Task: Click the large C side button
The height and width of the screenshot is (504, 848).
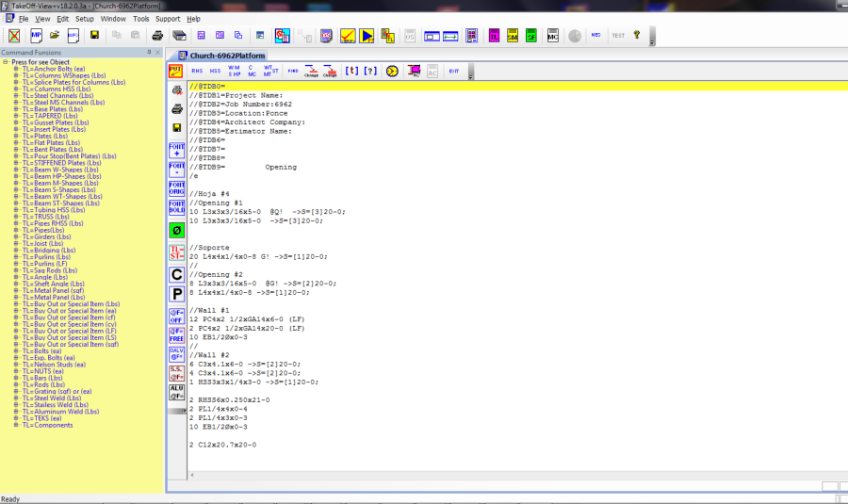Action: click(176, 275)
